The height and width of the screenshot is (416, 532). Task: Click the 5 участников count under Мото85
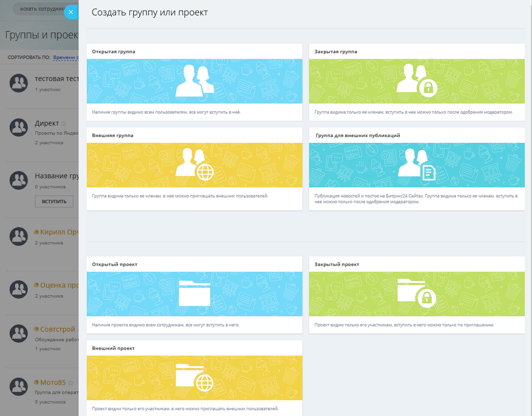point(50,402)
